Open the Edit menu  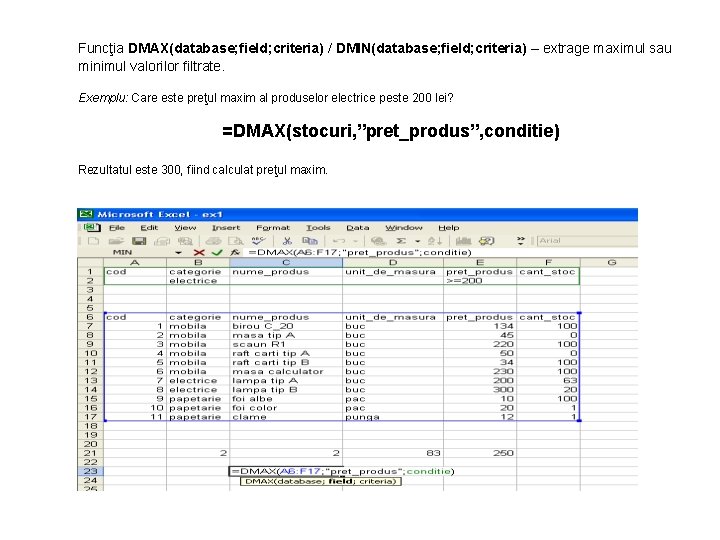pyautogui.click(x=149, y=228)
